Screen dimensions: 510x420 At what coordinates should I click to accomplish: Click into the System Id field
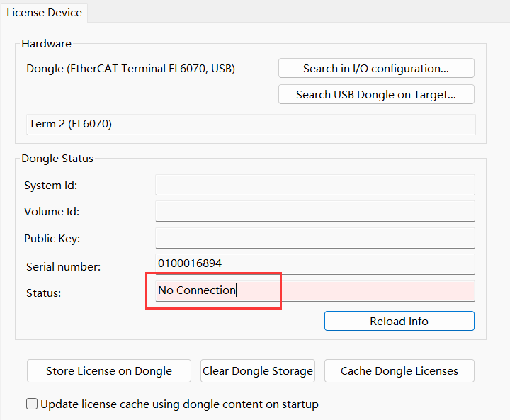click(314, 185)
